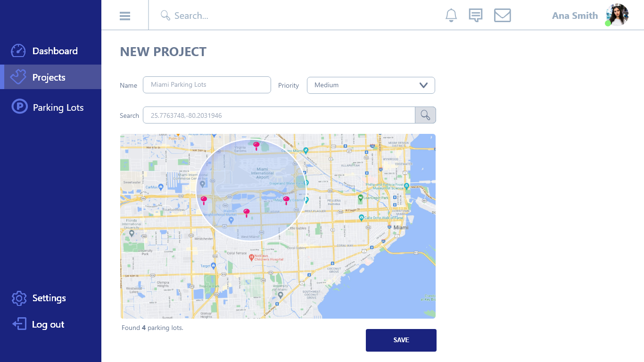Screen dimensions: 644x362
Task: Open notifications bell icon
Action: 451,16
